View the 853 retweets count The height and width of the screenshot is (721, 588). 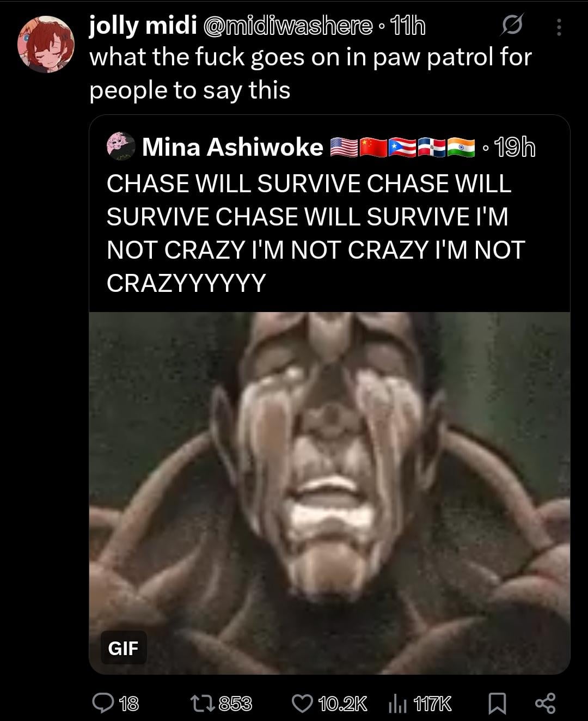point(235,704)
